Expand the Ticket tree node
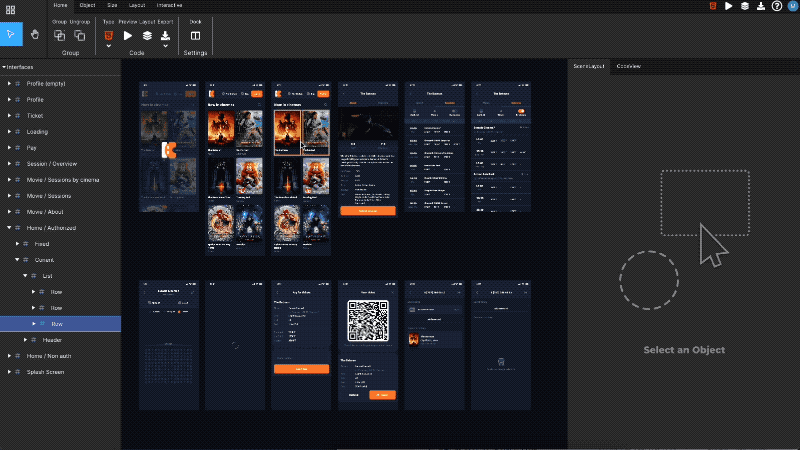Screen dimensions: 800x450 9,116
